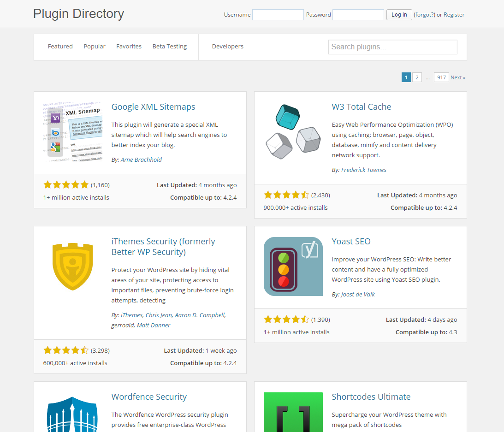The height and width of the screenshot is (432, 504).
Task: Open the Yoast SEO title link
Action: click(x=351, y=242)
